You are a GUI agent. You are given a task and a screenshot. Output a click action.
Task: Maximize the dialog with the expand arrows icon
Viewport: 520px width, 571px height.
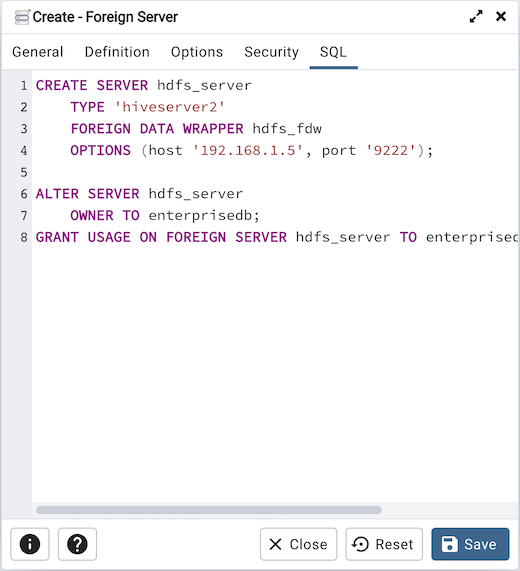tap(476, 16)
